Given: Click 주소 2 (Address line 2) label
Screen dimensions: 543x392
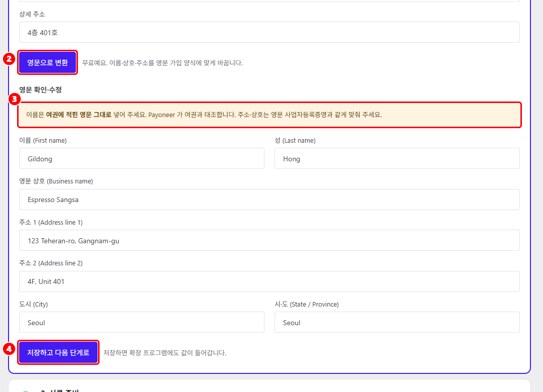Looking at the screenshot, I should pos(51,263).
